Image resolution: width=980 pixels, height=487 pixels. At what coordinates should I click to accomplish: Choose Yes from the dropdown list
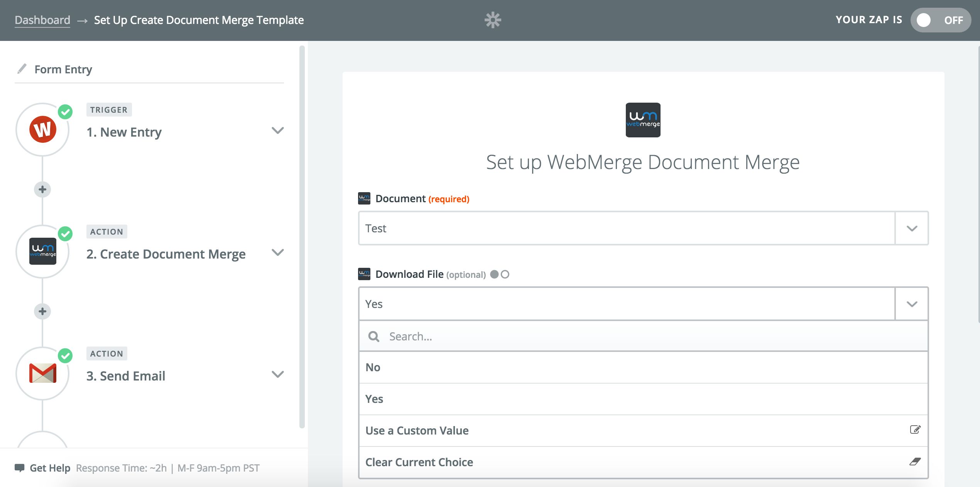(x=643, y=399)
